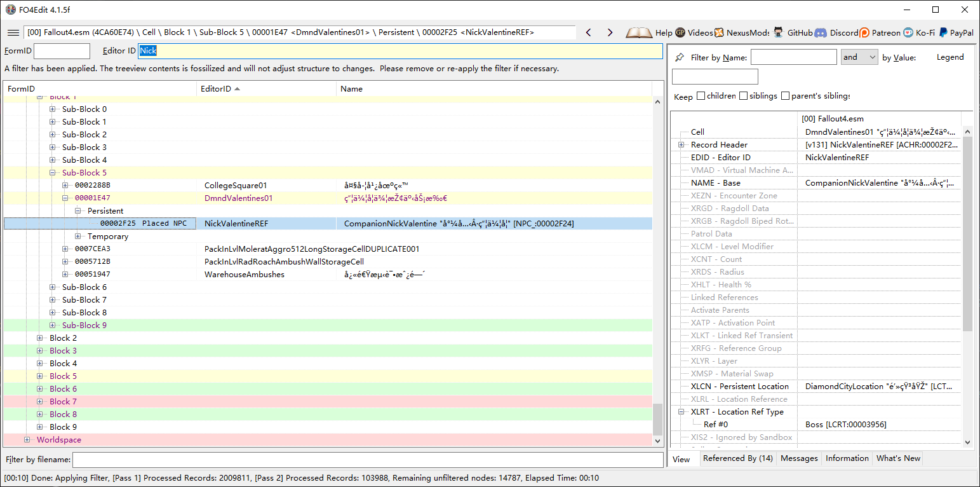Switch to the What's New tab
This screenshot has height=487, width=980.
(898, 458)
